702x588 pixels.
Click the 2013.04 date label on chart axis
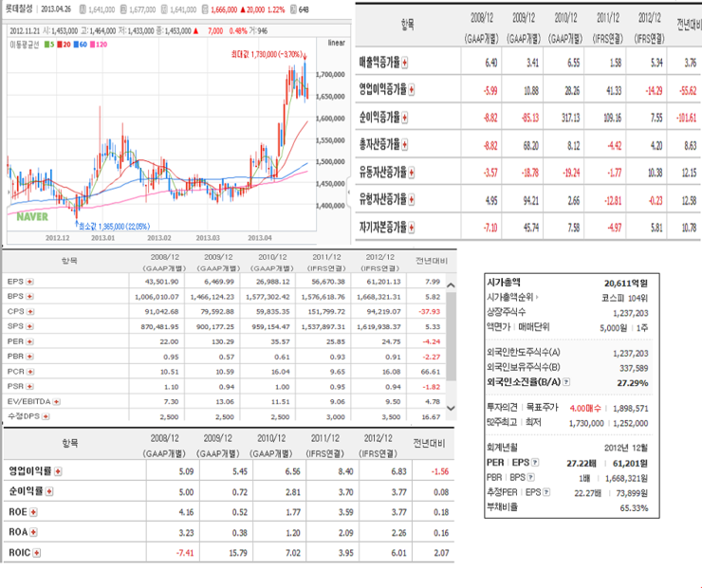[x=260, y=238]
